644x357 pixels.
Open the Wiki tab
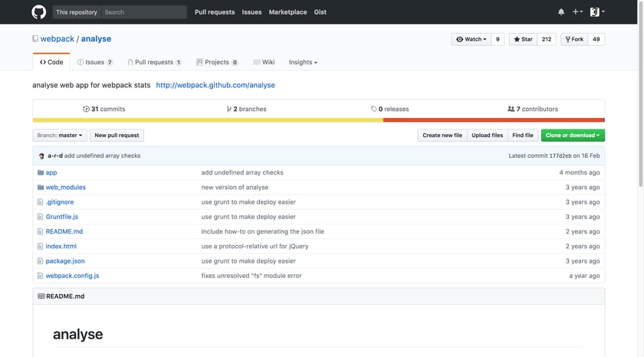(264, 62)
